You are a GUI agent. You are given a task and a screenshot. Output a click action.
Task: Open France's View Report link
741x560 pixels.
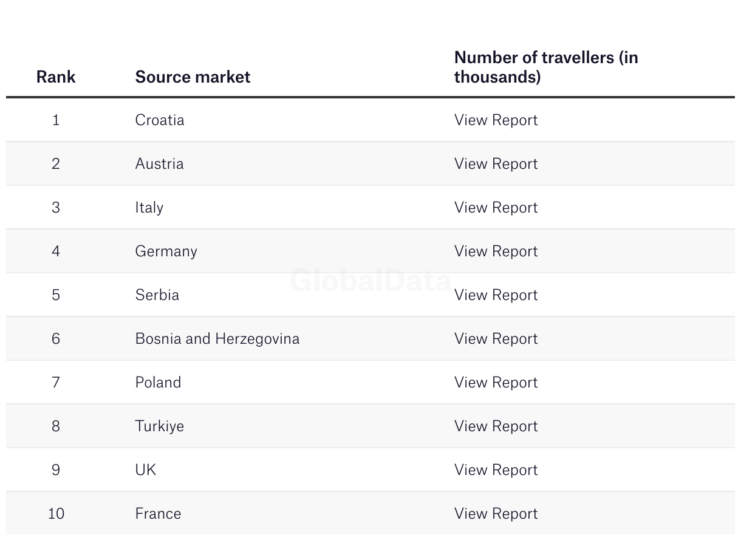[x=496, y=514]
